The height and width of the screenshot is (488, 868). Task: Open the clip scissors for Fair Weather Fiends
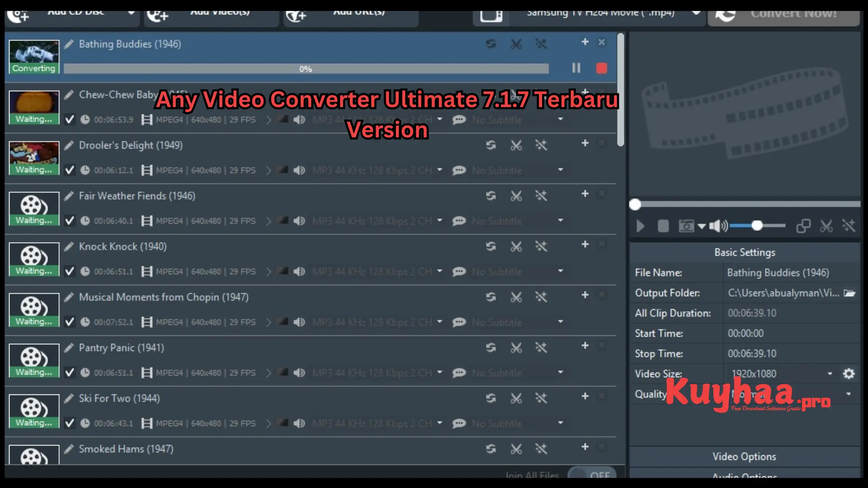(516, 196)
